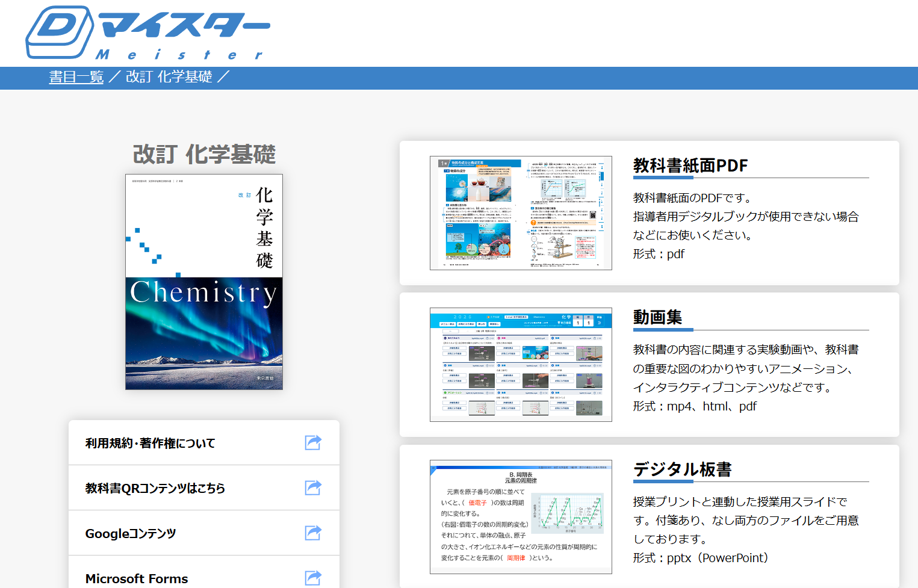Screen dimensions: 918x588
Task: Click the 動画集 preview thumbnail
Action: (x=521, y=365)
